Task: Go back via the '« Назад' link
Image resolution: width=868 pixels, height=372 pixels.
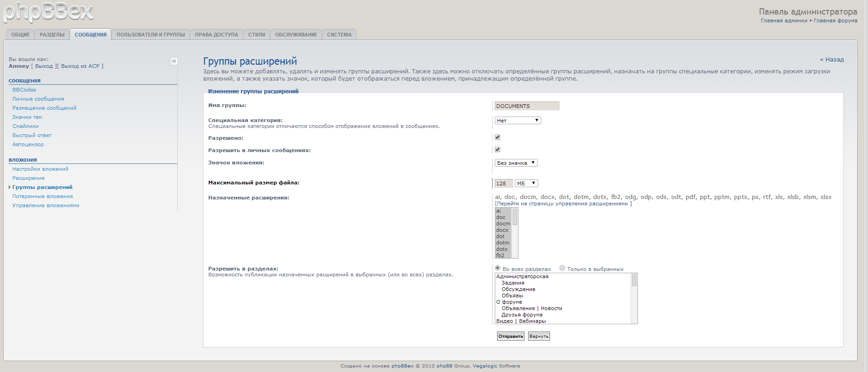Action: pos(832,60)
